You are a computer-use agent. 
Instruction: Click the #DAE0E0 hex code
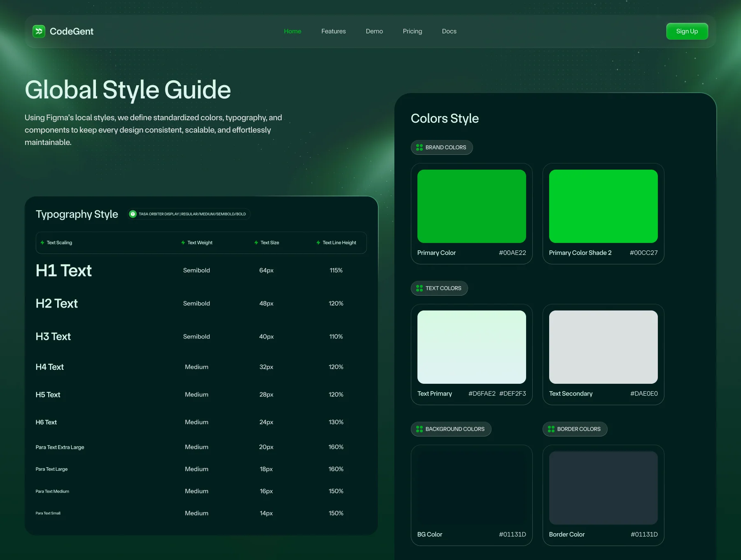pos(644,394)
